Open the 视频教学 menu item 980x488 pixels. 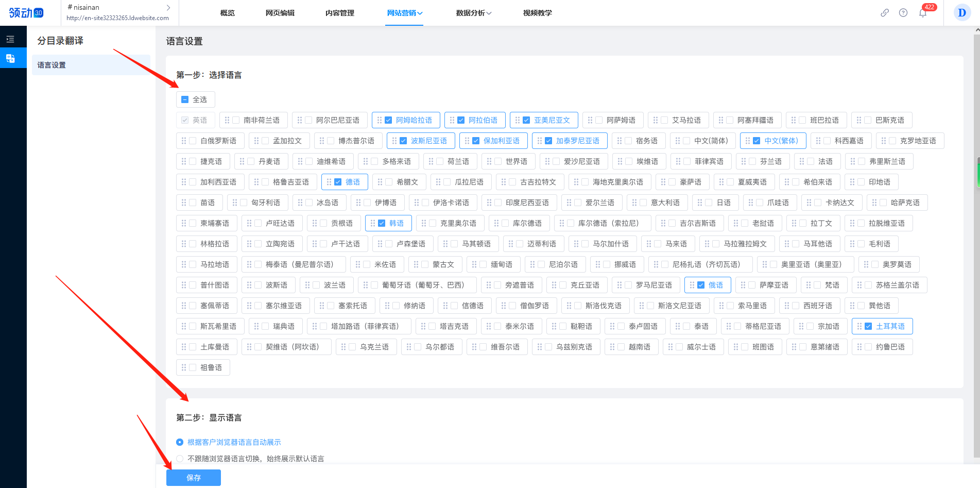coord(537,13)
